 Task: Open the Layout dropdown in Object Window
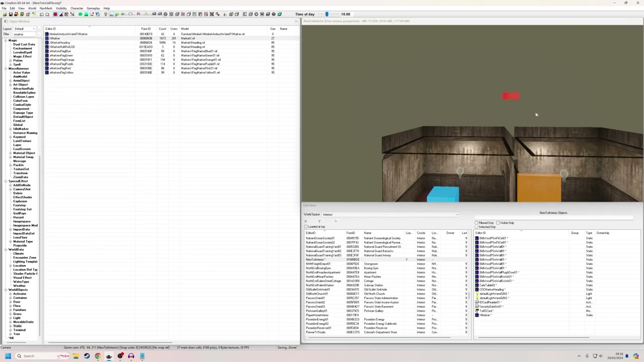click(x=25, y=29)
